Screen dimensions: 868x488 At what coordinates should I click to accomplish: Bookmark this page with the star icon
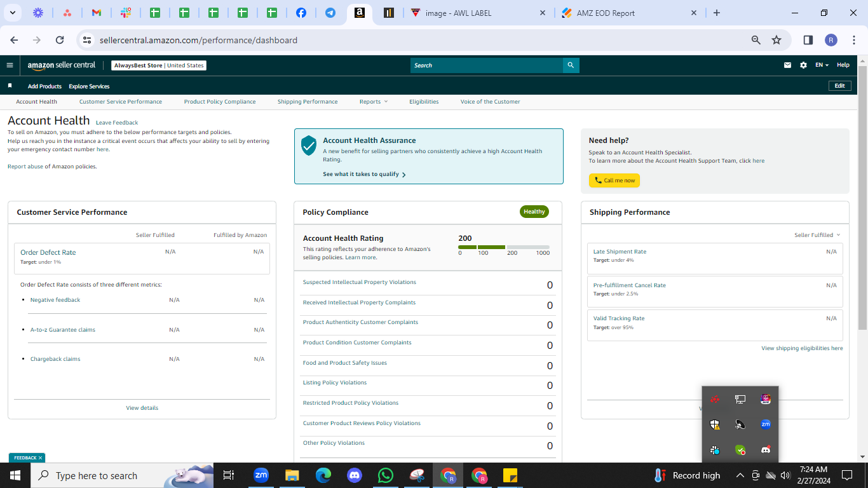pos(776,40)
